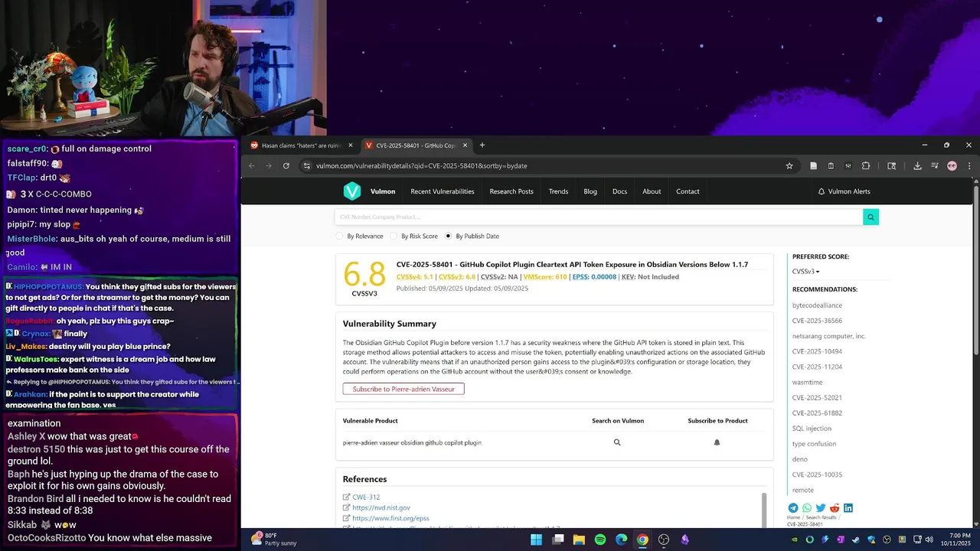Open Vulmon Alerts link
The height and width of the screenshot is (551, 980).
point(844,191)
